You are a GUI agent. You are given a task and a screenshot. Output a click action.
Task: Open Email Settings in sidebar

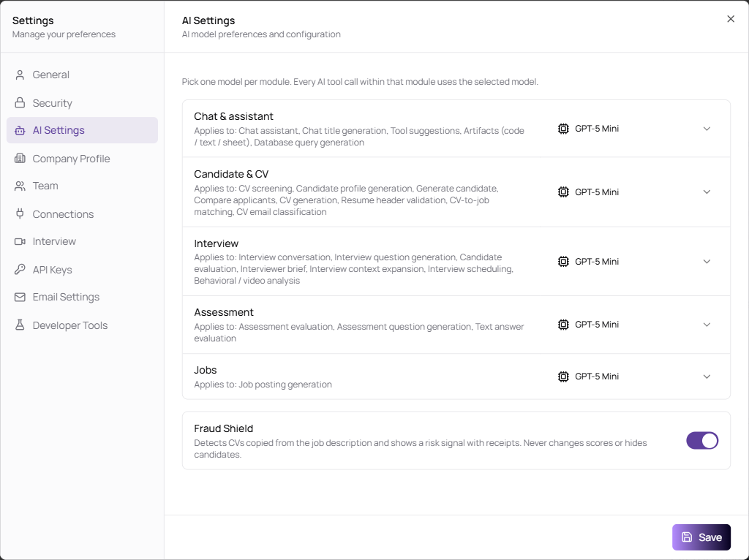[82, 297]
